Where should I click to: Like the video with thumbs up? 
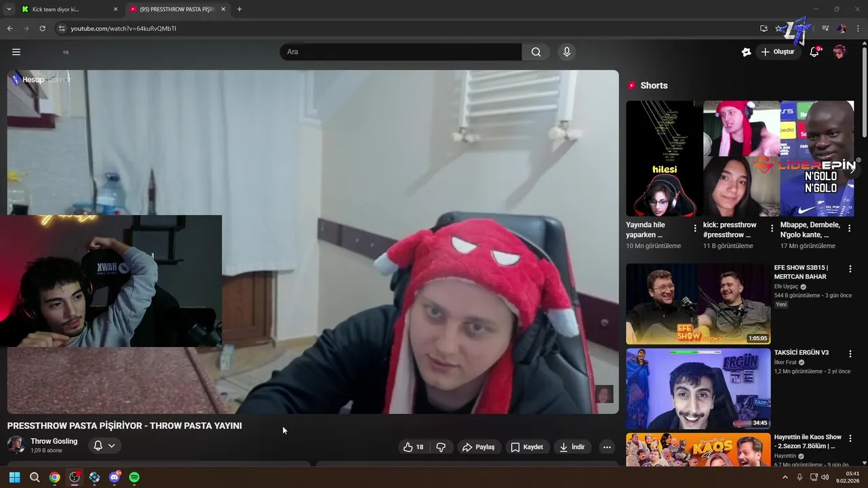[413, 447]
